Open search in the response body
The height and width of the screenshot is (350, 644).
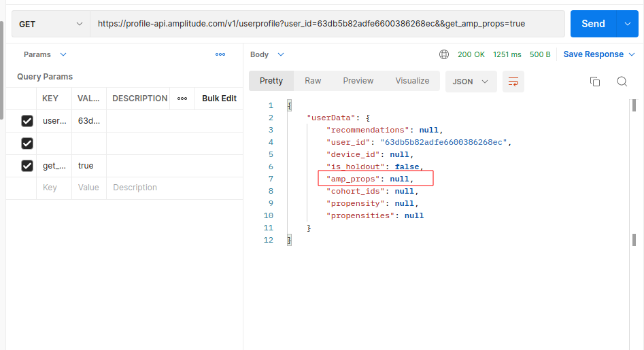click(622, 82)
